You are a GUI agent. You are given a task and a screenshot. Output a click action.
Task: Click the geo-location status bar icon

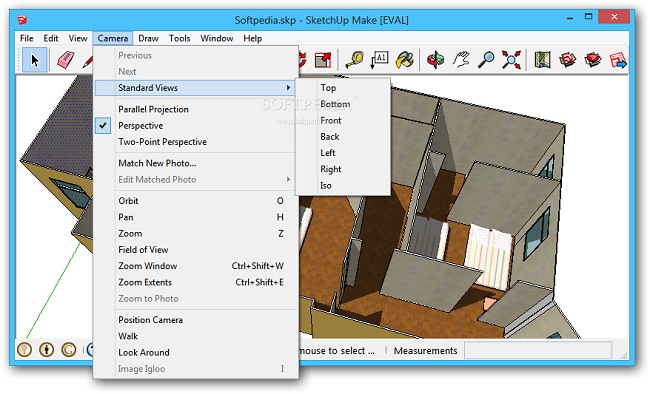(24, 350)
